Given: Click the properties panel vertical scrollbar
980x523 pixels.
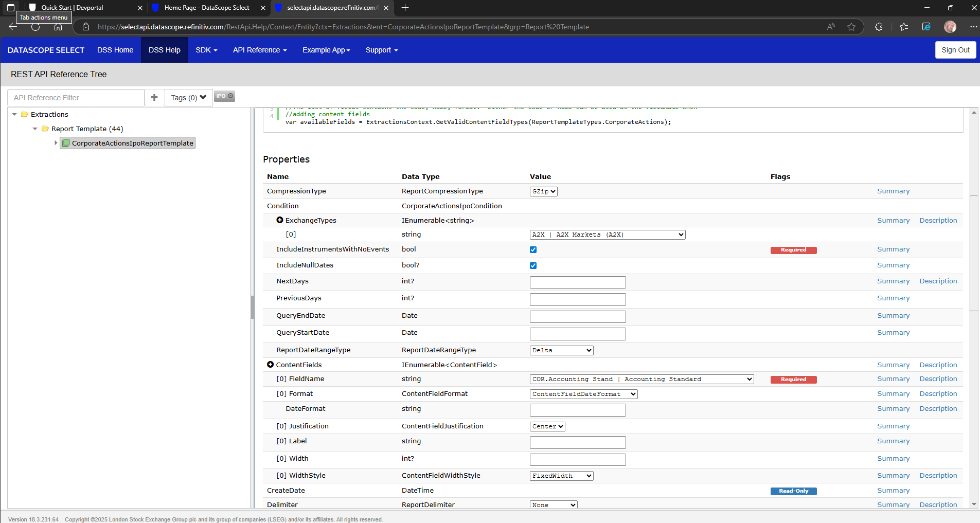Looking at the screenshot, I should click(x=974, y=253).
